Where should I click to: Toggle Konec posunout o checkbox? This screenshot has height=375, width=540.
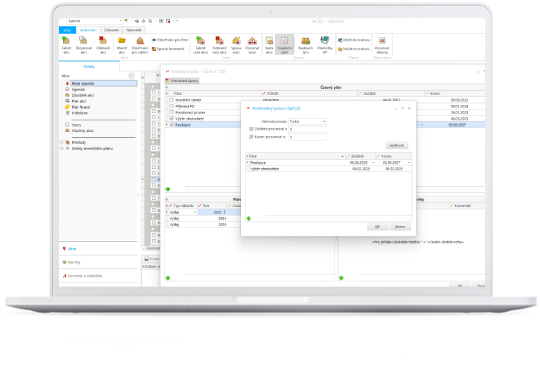pyautogui.click(x=251, y=137)
